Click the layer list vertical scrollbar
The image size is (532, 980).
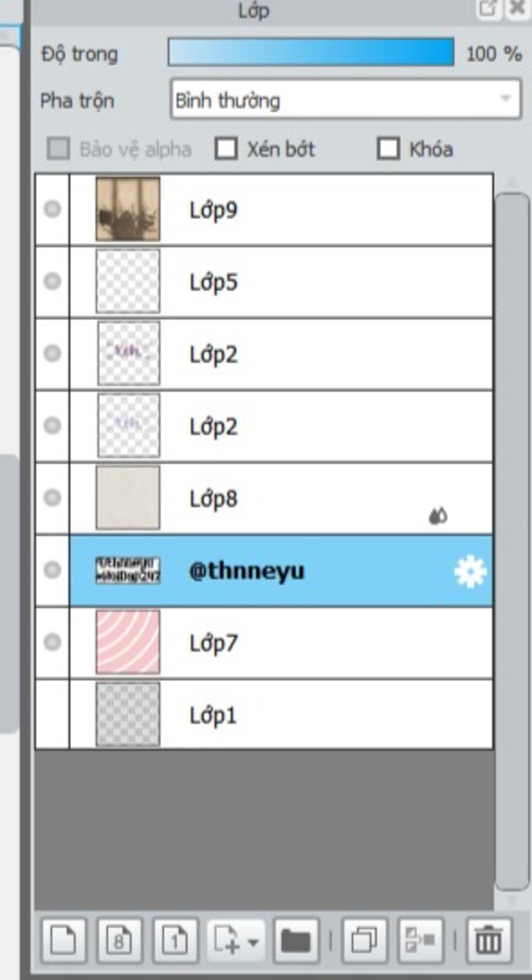pos(512,541)
